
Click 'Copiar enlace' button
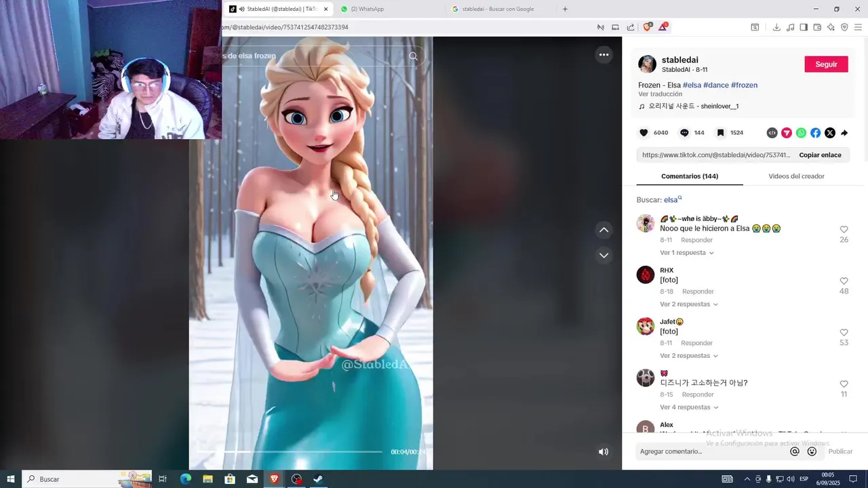coord(820,155)
